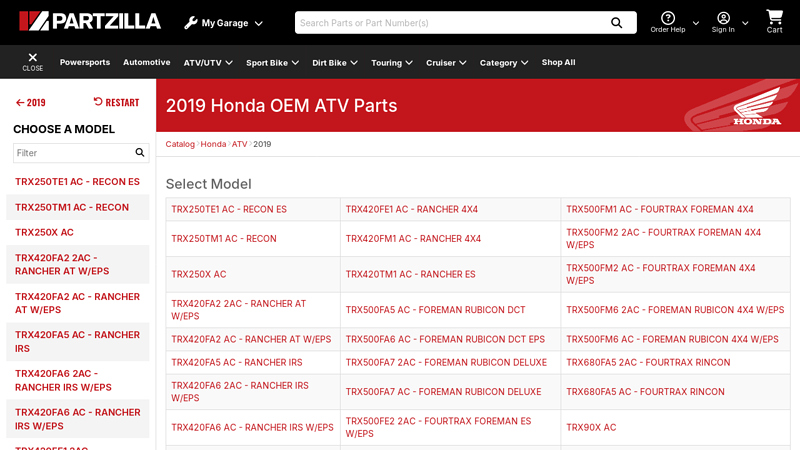The height and width of the screenshot is (450, 800).
Task: Open TRX250X AC in the table
Action: [198, 274]
